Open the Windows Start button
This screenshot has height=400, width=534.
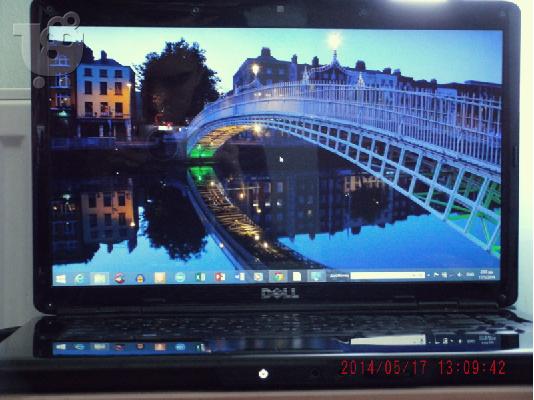[61, 279]
